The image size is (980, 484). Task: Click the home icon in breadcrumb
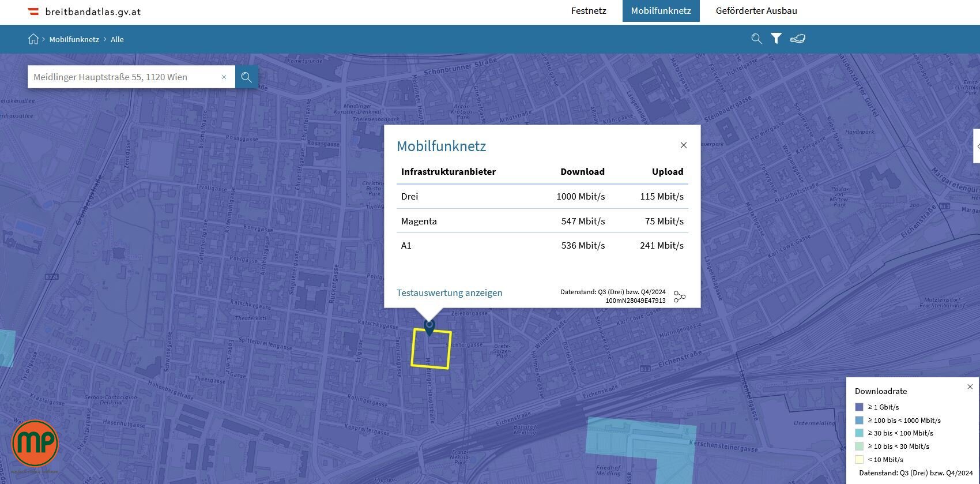pyautogui.click(x=33, y=39)
